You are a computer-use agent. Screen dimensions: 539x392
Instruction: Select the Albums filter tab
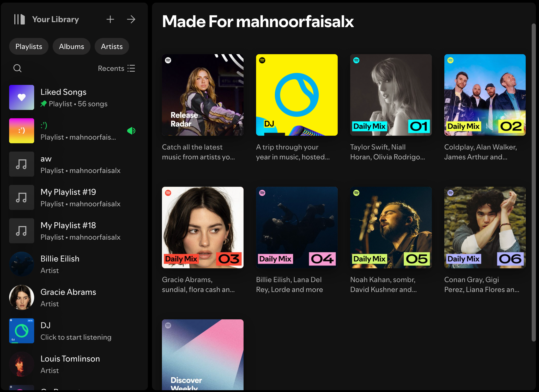click(71, 46)
